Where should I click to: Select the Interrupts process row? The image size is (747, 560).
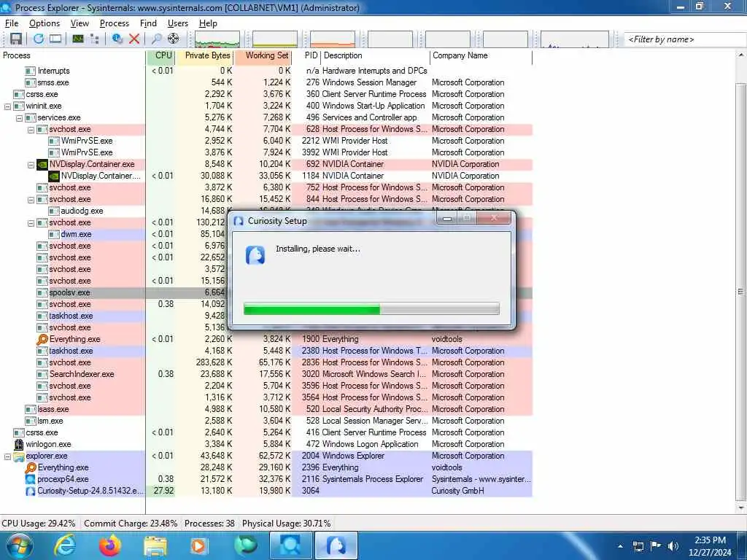point(266,71)
